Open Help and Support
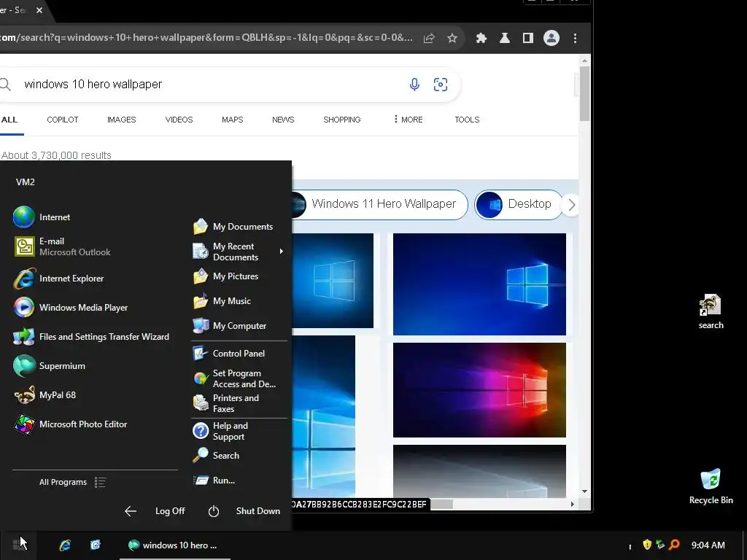 tap(220, 431)
